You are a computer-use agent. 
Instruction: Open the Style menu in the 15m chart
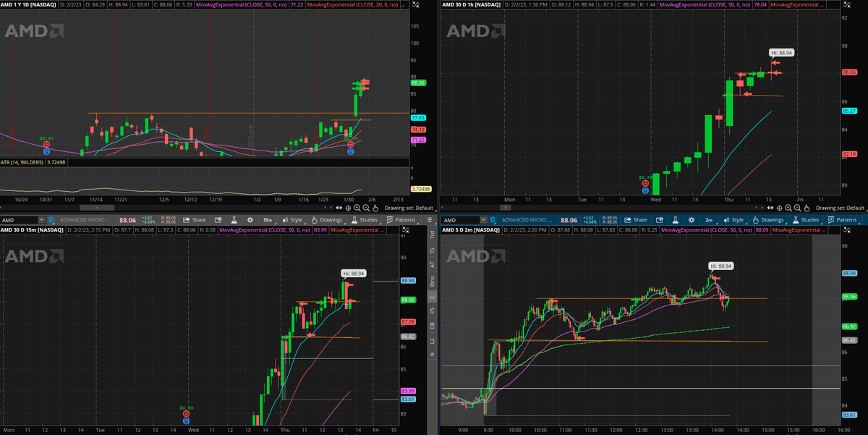point(294,220)
